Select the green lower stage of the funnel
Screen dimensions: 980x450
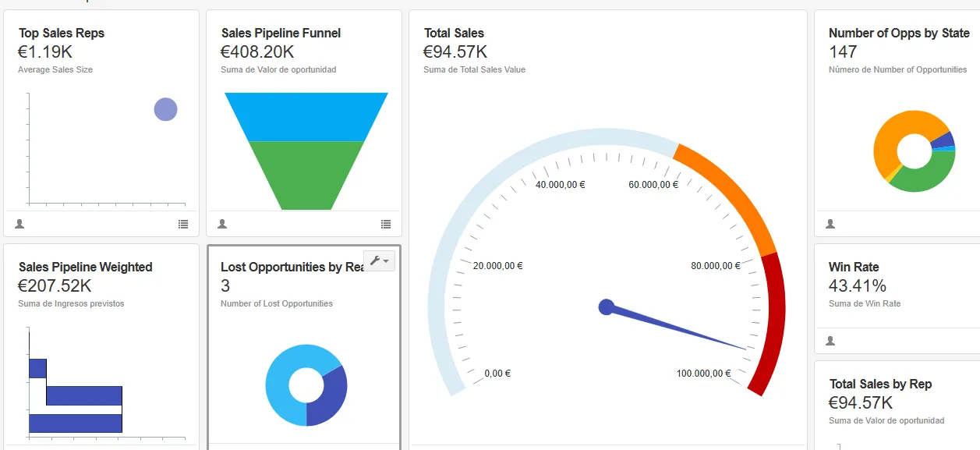[306, 175]
